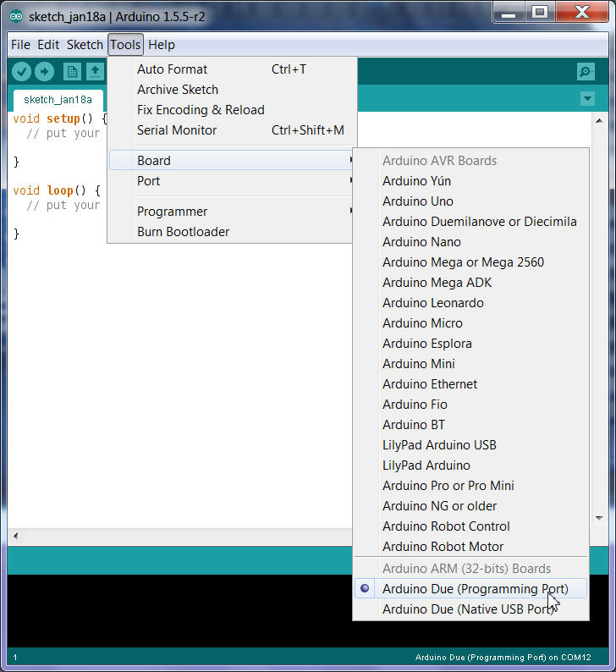616x672 pixels.
Task: Open the tab options dropdown arrow
Action: click(587, 99)
